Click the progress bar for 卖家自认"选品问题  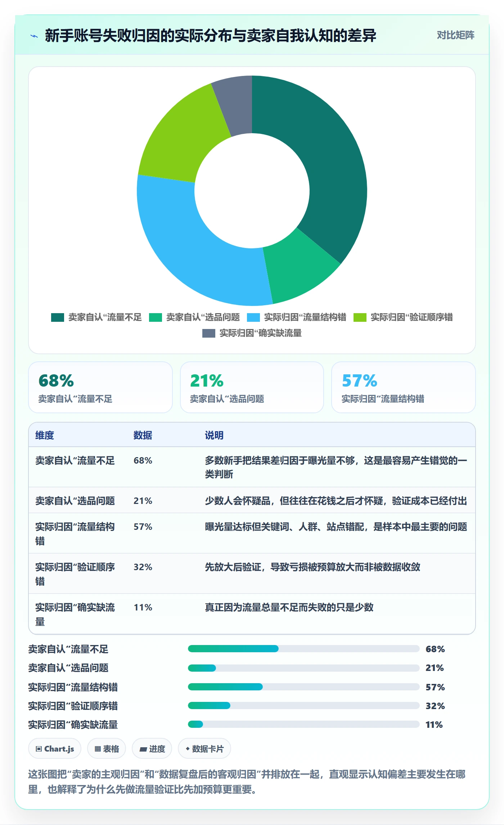pos(304,668)
